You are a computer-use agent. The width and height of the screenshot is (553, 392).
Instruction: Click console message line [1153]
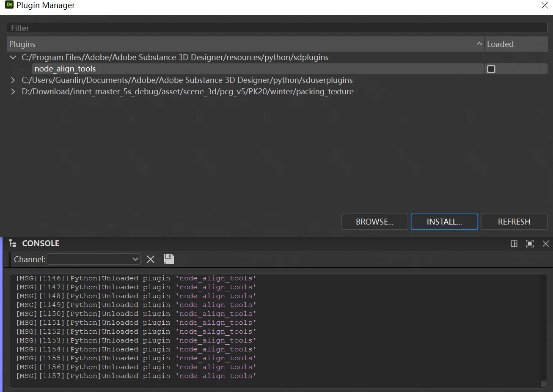coord(136,340)
